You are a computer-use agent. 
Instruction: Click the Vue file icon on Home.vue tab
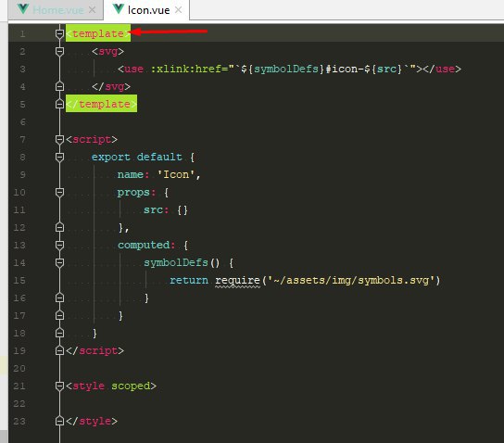23,9
